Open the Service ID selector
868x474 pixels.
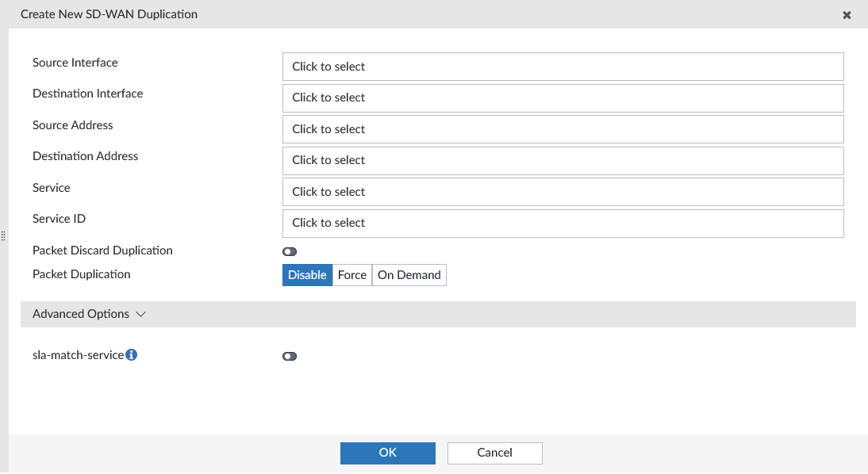(x=563, y=223)
